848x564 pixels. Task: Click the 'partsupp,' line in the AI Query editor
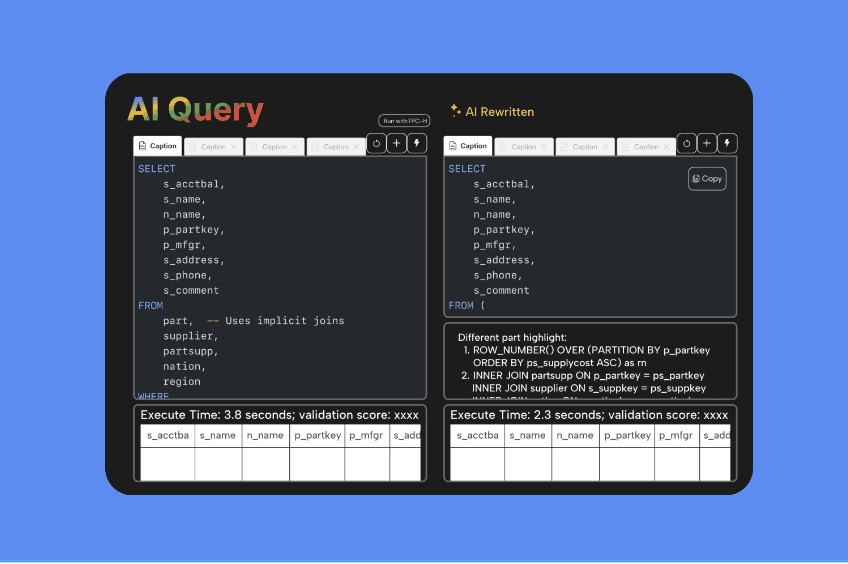[x=190, y=351]
